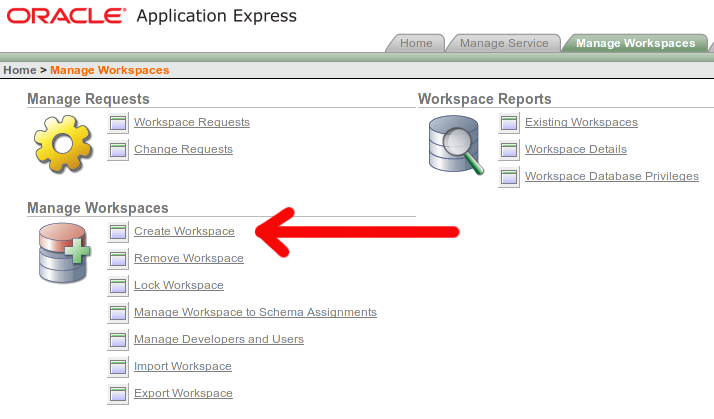Click the page icon beside Existing Workspaces
The width and height of the screenshot is (714, 419).
tap(509, 123)
